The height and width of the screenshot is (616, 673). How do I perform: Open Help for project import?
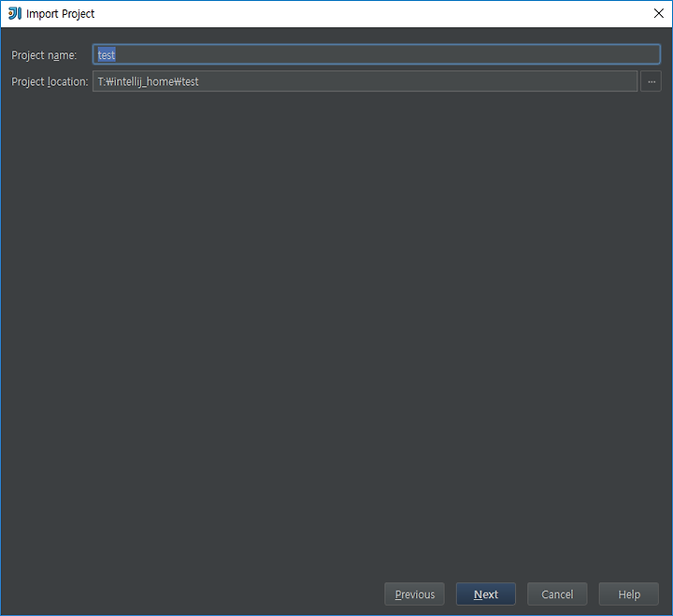point(629,595)
